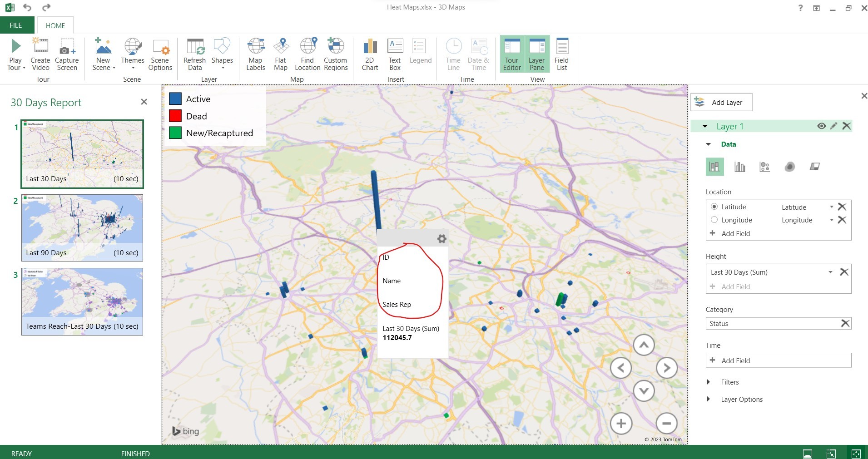Switch to the HOME ribbon tab
Screen dimensions: 868x459
point(55,25)
